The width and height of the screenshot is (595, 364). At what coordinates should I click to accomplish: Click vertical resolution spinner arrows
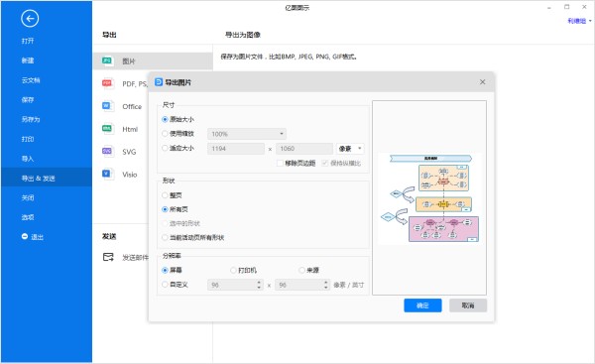(x=326, y=285)
